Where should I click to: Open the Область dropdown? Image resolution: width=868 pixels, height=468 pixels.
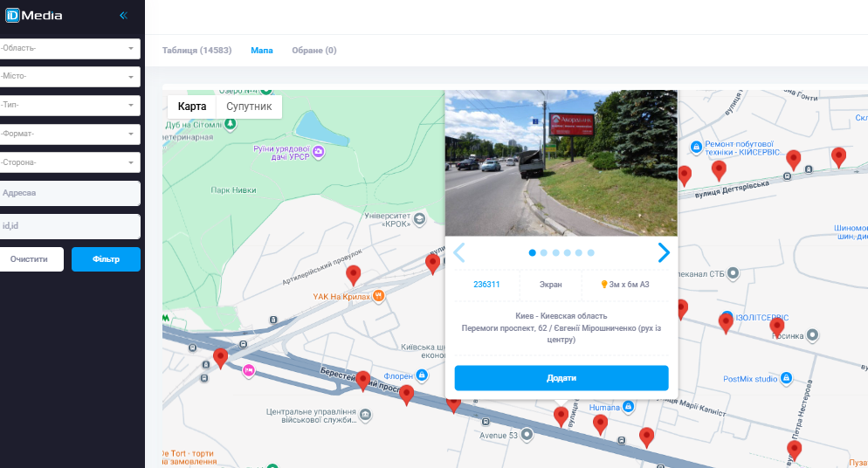click(69, 49)
